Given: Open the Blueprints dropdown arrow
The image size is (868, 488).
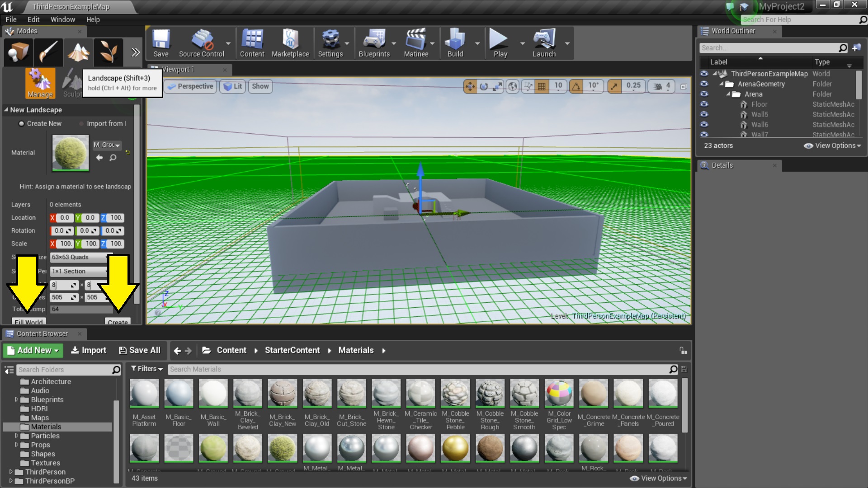Looking at the screenshot, I should pos(394,43).
